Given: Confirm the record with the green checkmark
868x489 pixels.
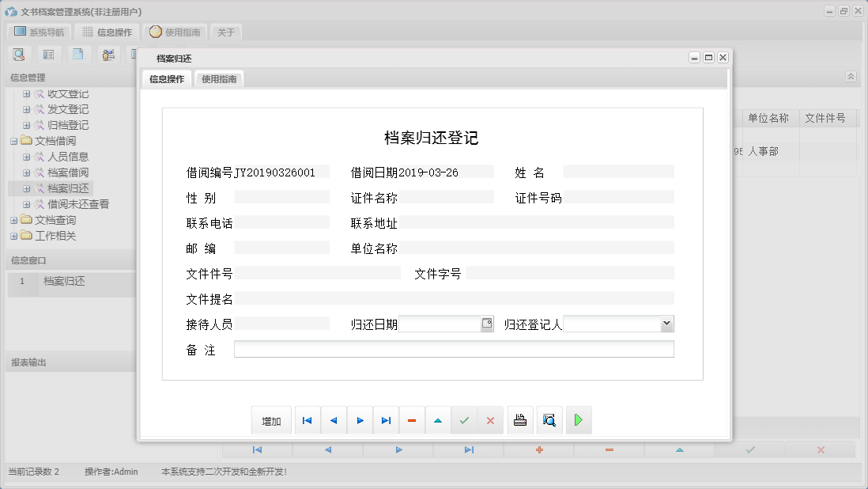Looking at the screenshot, I should pos(464,420).
